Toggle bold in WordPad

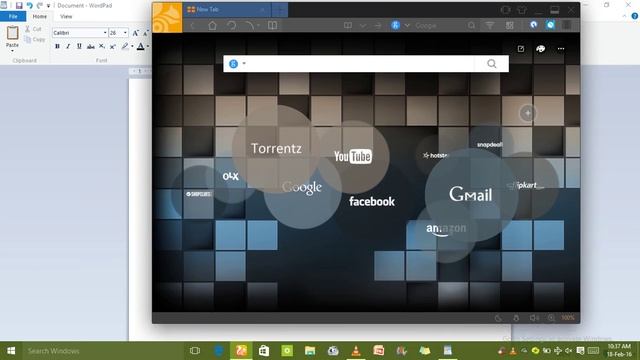(57, 47)
